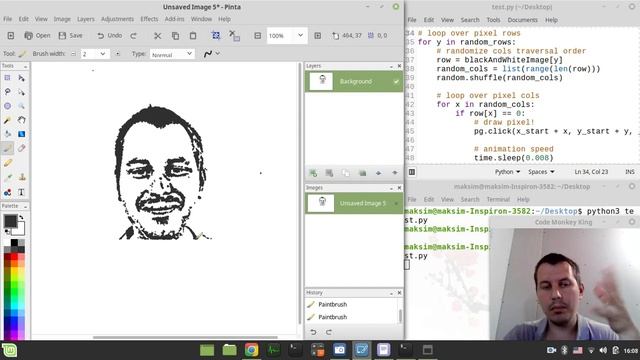
Task: Create a new image in Pinta
Action: (11, 36)
